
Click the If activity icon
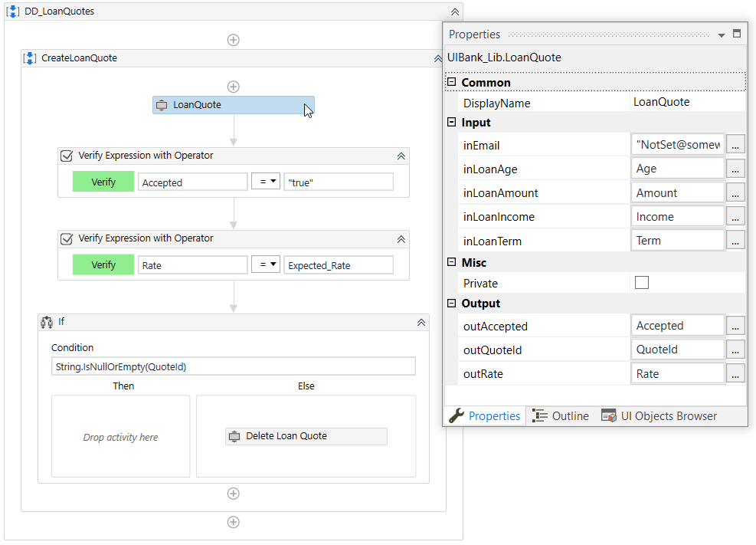point(47,322)
